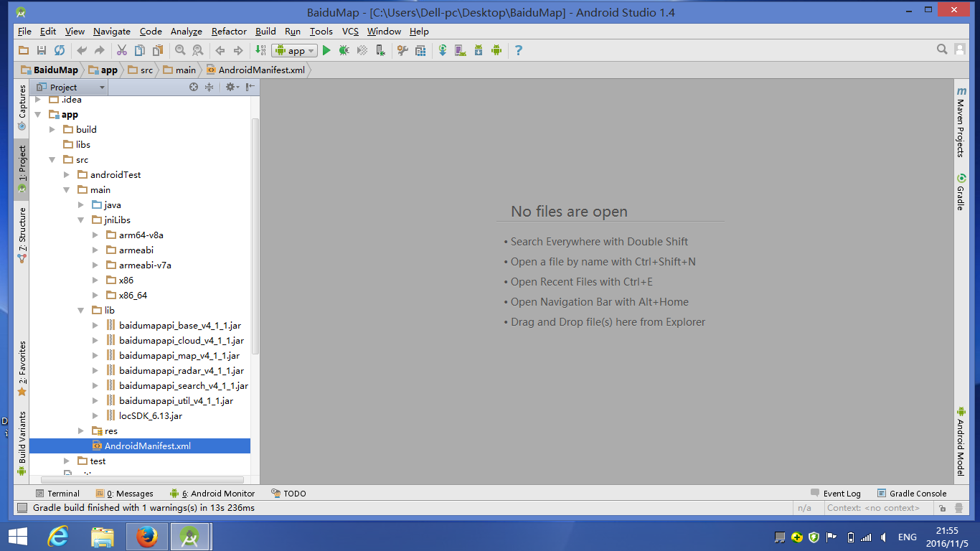Expand the res folder

tap(82, 431)
